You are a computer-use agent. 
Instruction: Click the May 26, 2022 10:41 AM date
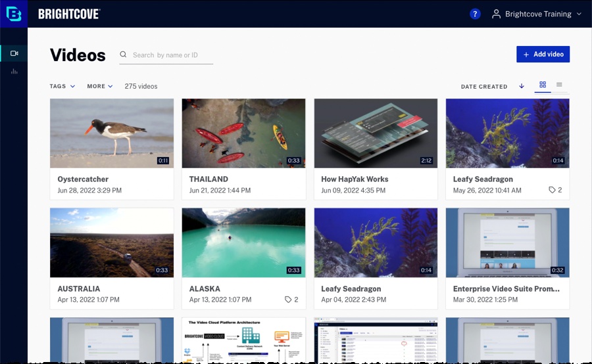tap(487, 190)
